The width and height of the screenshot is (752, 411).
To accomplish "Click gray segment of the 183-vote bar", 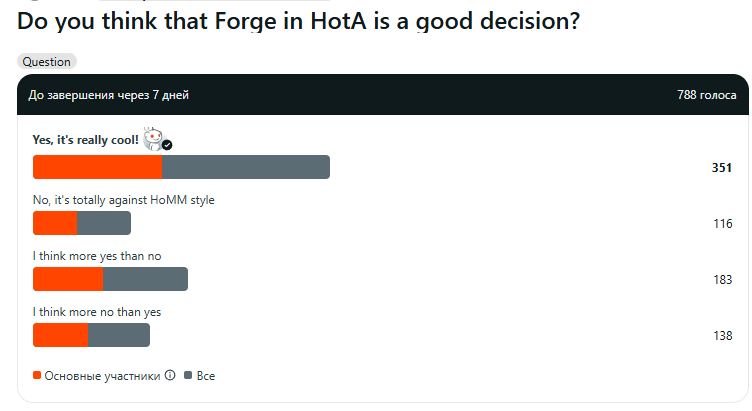I will coord(145,279).
